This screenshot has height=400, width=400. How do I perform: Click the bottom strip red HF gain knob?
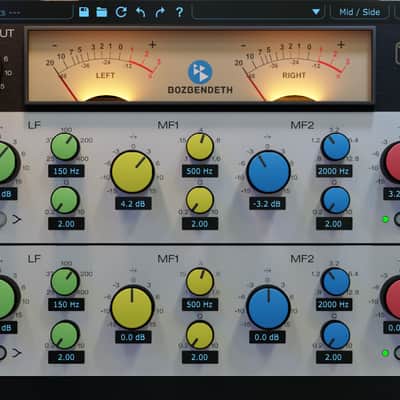coord(391,297)
